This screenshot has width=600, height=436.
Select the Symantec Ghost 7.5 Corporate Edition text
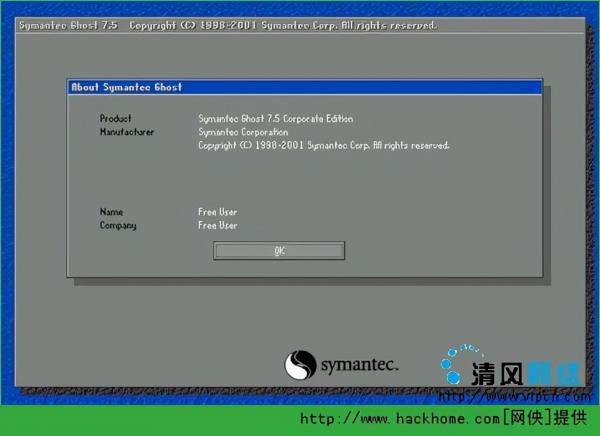276,119
